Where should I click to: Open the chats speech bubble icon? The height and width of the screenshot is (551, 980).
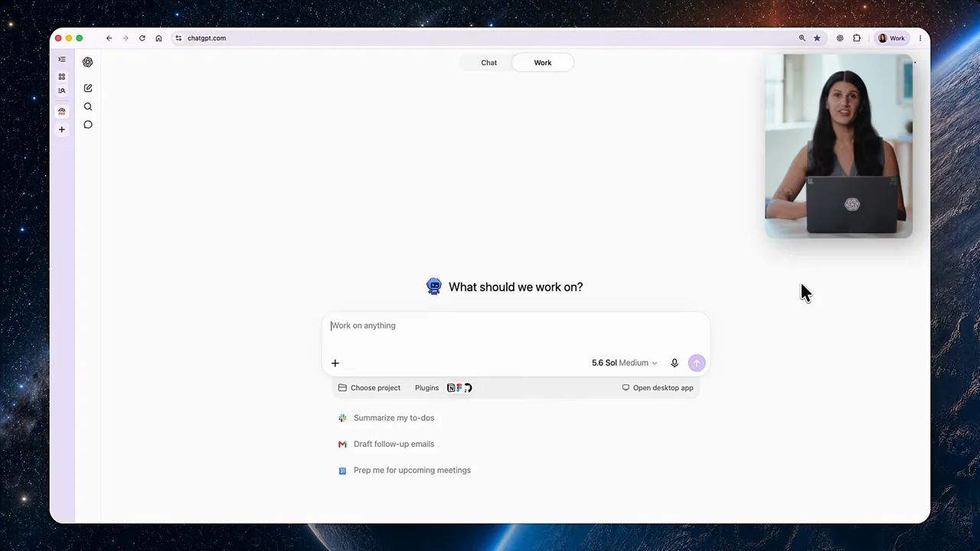(x=88, y=125)
